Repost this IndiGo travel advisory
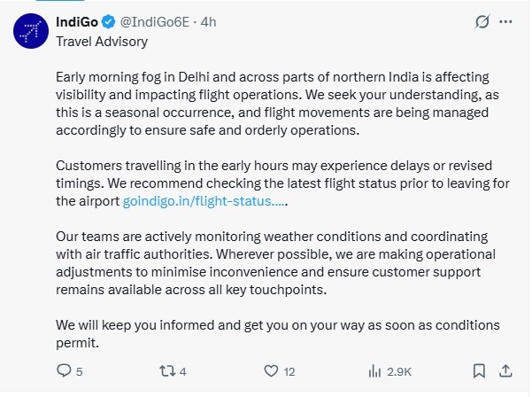Screen dimensions: 532x397 (x=166, y=371)
